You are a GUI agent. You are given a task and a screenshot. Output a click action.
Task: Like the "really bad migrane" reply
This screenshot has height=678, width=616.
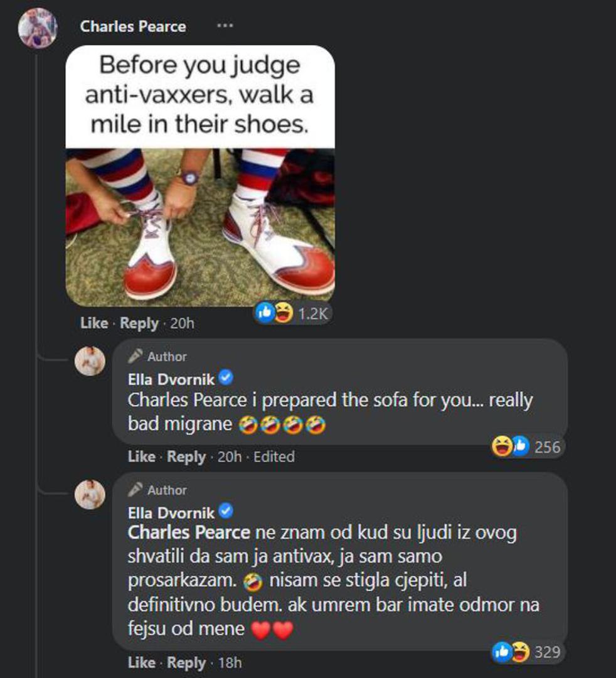click(x=141, y=456)
